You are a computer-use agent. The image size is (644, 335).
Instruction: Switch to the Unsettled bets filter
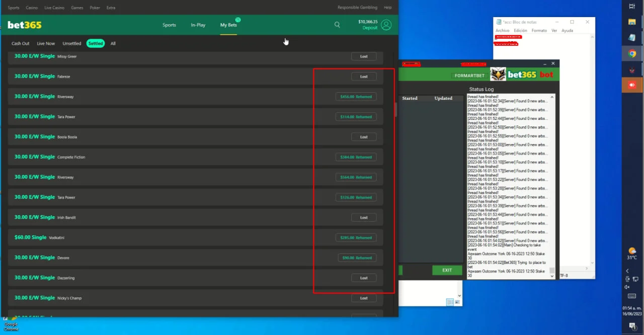click(x=72, y=43)
